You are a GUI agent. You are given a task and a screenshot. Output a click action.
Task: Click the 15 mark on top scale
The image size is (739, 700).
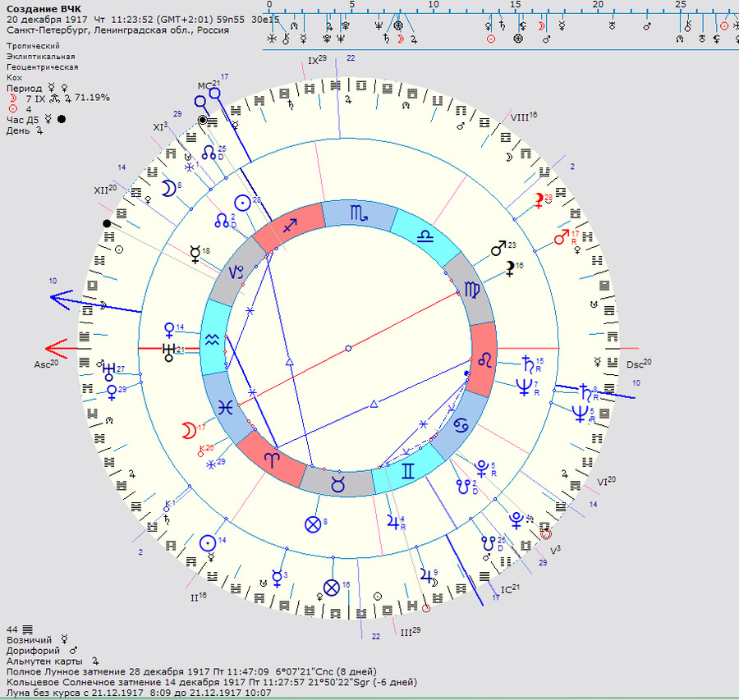[515, 5]
